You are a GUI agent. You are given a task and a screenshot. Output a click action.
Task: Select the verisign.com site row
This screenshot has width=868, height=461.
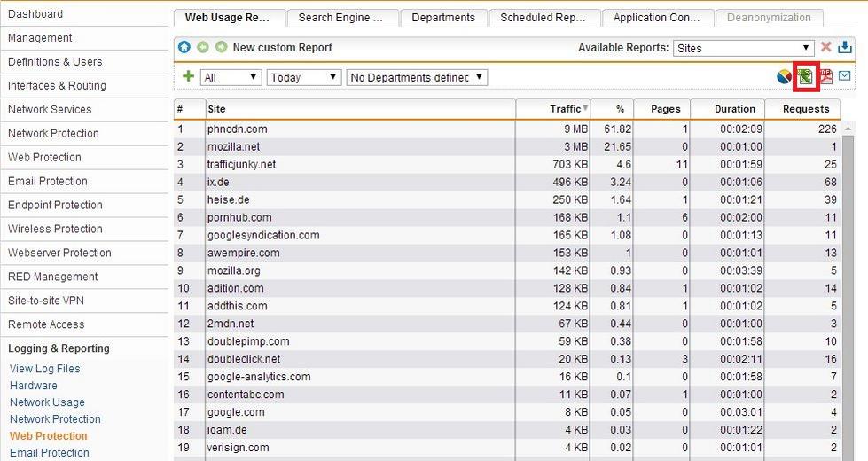[506, 447]
